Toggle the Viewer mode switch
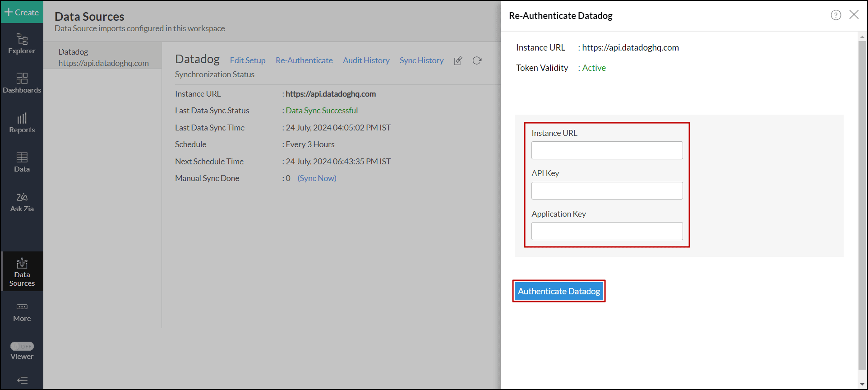The height and width of the screenshot is (390, 868). pos(22,346)
